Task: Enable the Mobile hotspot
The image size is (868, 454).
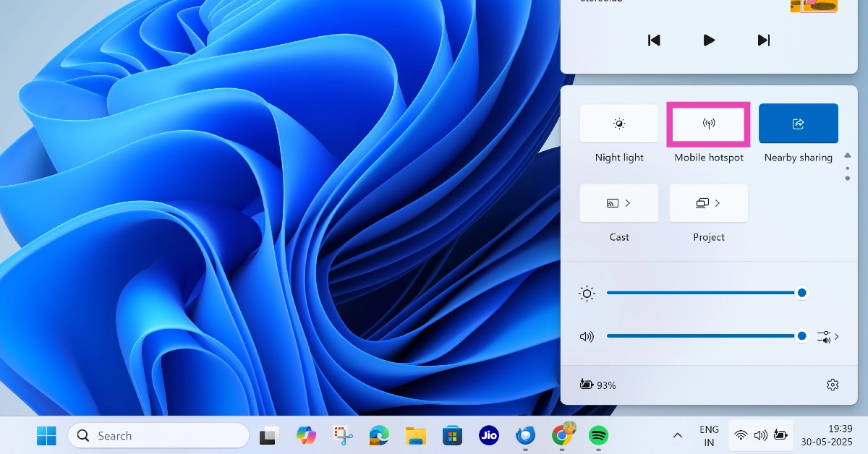Action: [x=709, y=124]
